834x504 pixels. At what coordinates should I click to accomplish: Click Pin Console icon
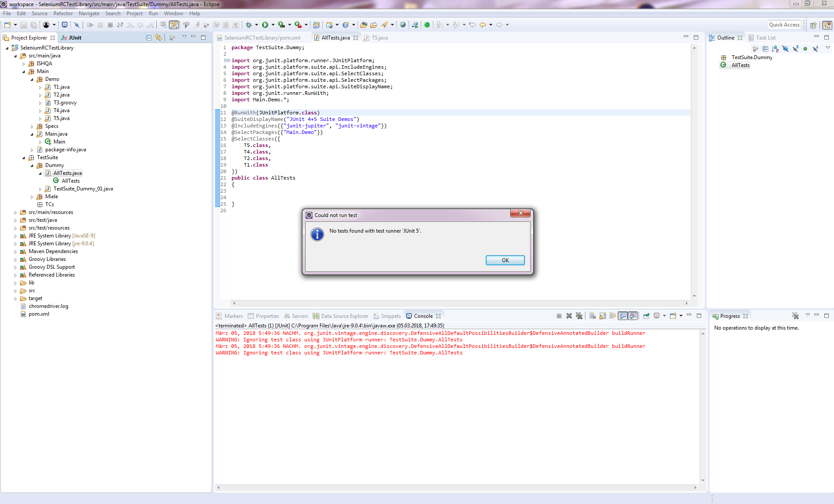[646, 316]
